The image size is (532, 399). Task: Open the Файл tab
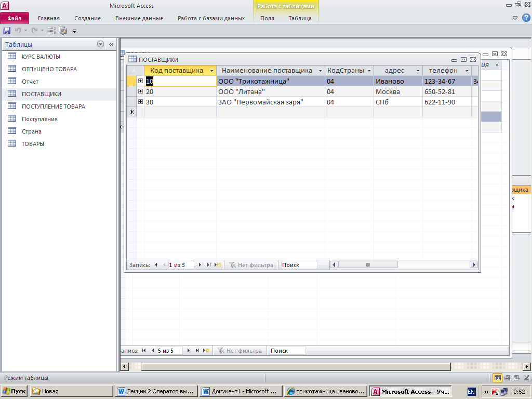15,18
